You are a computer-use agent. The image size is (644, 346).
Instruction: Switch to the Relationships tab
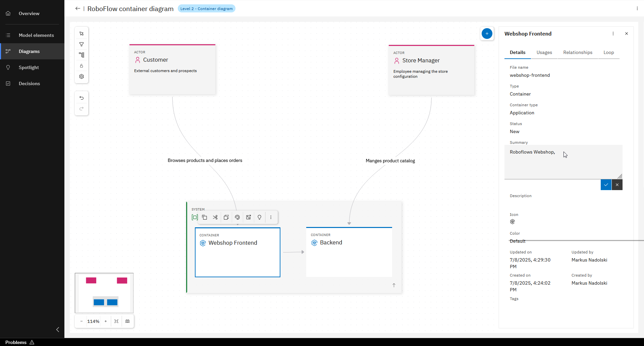[x=578, y=52]
